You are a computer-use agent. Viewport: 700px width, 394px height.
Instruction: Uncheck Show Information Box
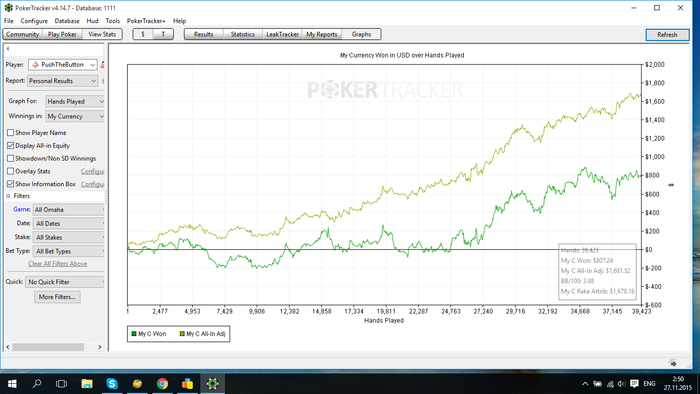(x=10, y=184)
